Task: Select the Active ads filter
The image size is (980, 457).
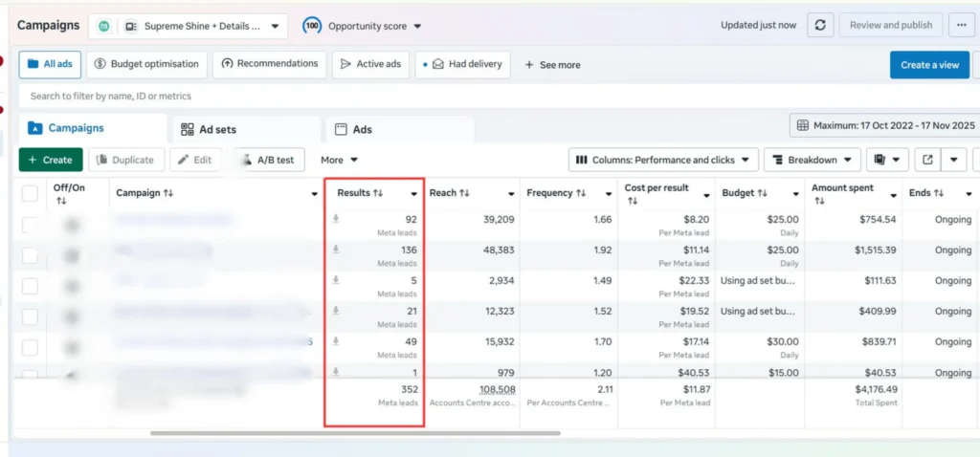Action: click(x=370, y=64)
